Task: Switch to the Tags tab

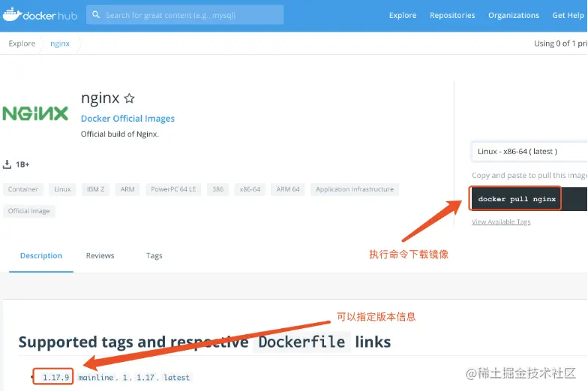Action: (154, 255)
